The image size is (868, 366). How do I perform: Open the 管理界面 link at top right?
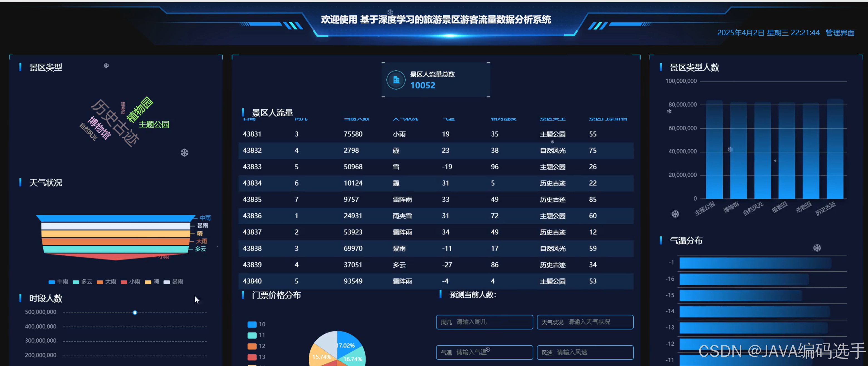[x=840, y=33]
